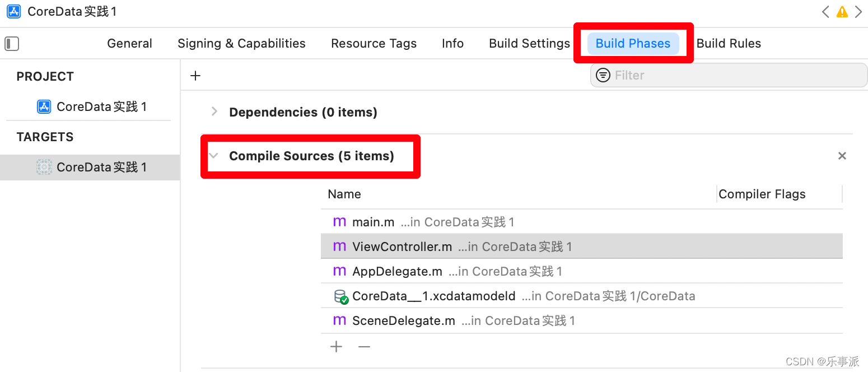Click the AppDelegate.m file icon
The width and height of the screenshot is (868, 372).
point(339,271)
